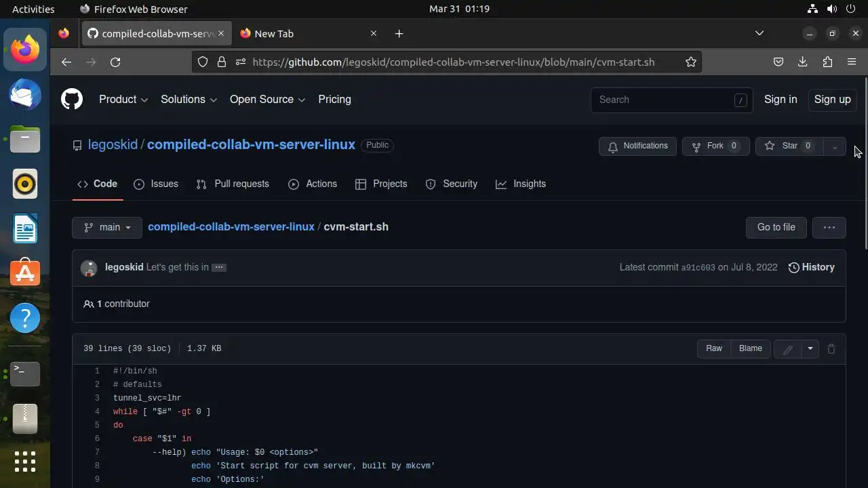Screen dimensions: 868x488
Task: Open the legoskid owner link
Action: pyautogui.click(x=113, y=144)
